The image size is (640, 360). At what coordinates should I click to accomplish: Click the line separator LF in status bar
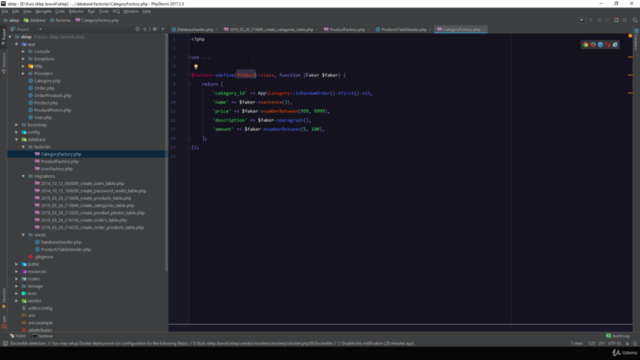[x=602, y=343]
